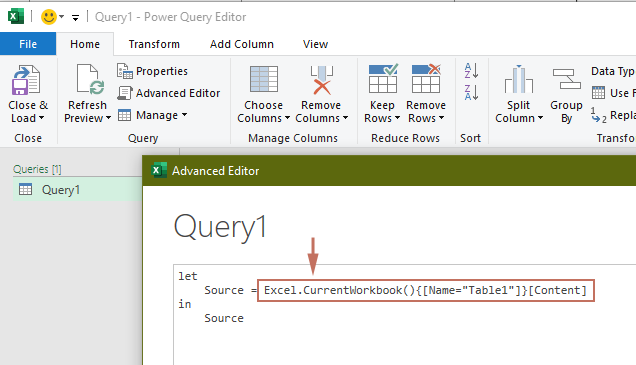This screenshot has width=636, height=365.
Task: Click the Remove Columns icon
Action: tap(322, 80)
